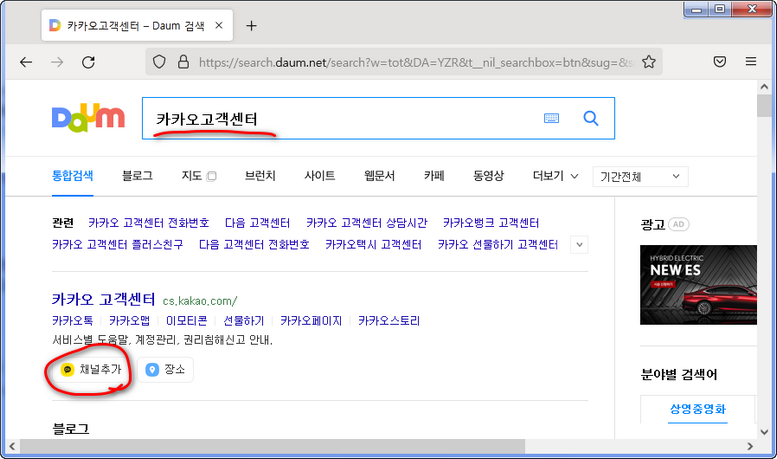
Task: Open the 카카오페이지 sublink
Action: point(311,321)
